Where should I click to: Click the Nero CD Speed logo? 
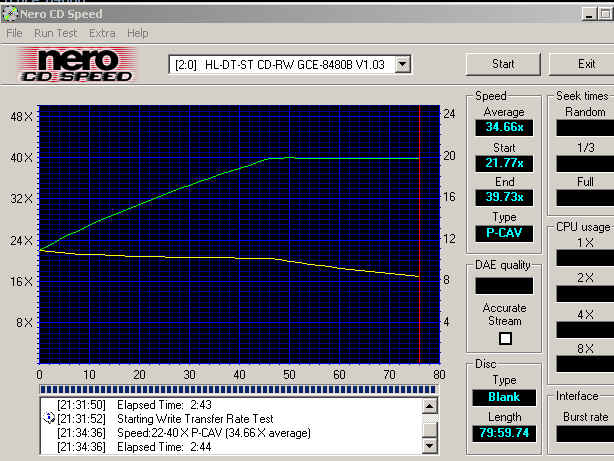point(76,65)
